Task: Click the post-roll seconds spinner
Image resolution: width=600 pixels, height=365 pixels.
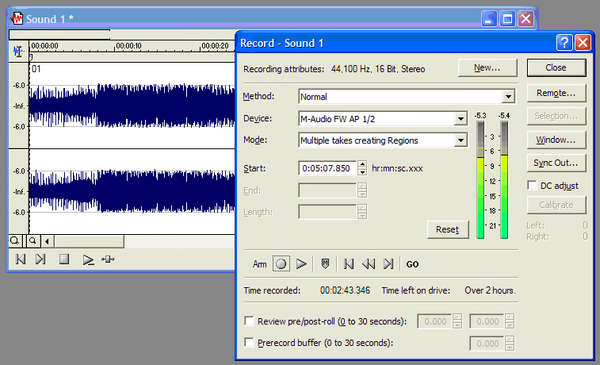Action: (x=509, y=321)
